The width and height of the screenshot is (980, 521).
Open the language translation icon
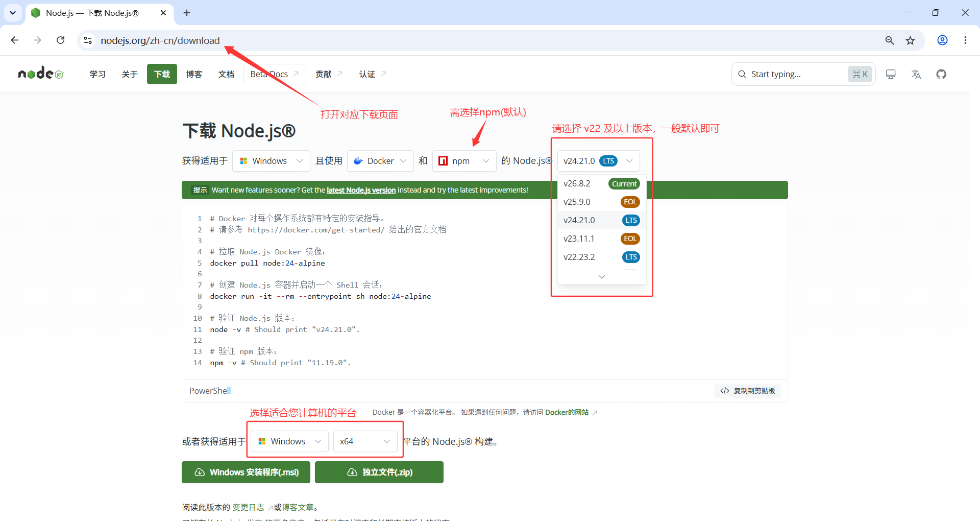tap(916, 74)
